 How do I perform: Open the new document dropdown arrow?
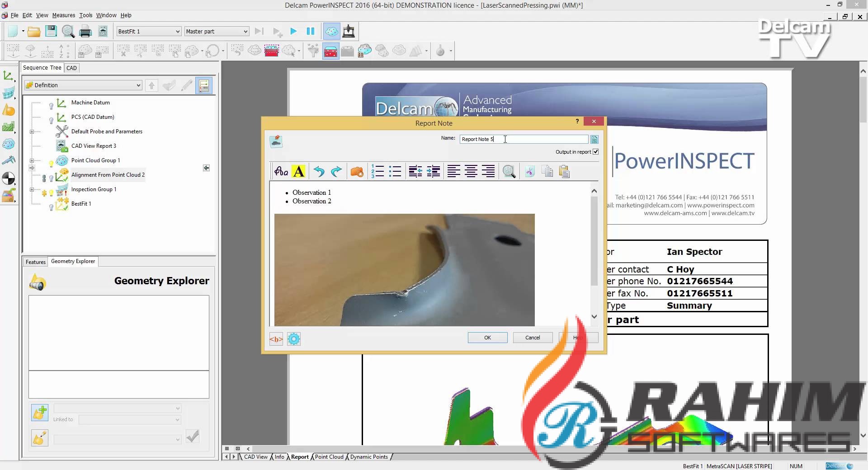(x=23, y=32)
